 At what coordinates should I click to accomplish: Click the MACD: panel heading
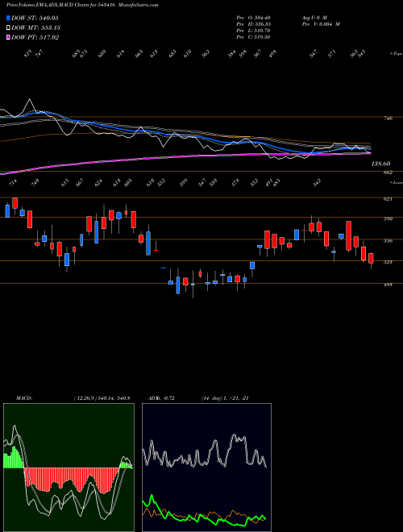(23, 398)
